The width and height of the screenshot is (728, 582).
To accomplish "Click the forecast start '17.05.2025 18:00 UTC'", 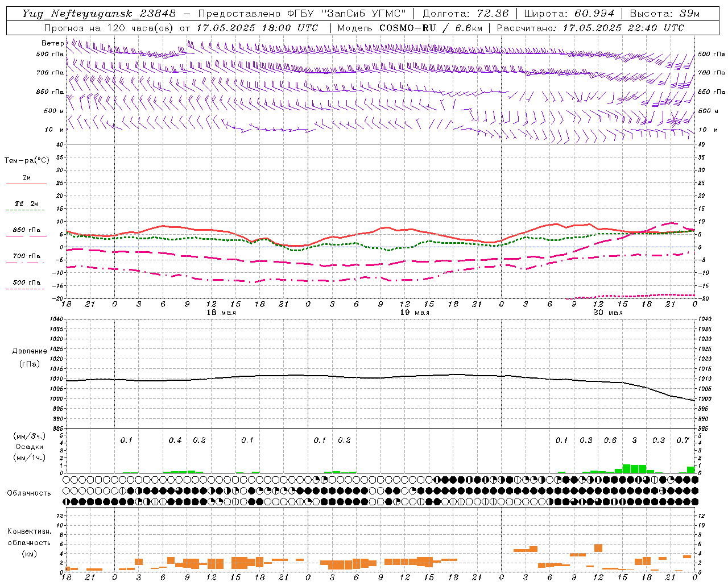I will pos(257,28).
